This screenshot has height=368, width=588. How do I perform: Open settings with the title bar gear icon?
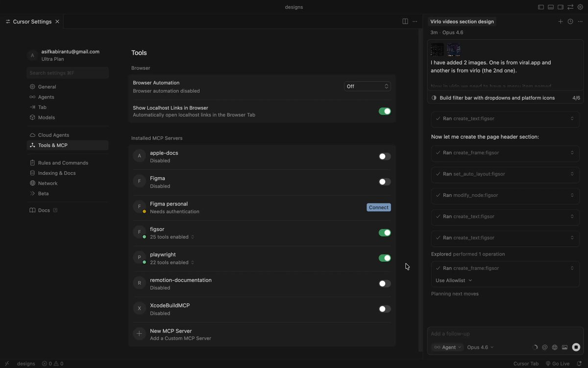point(580,7)
